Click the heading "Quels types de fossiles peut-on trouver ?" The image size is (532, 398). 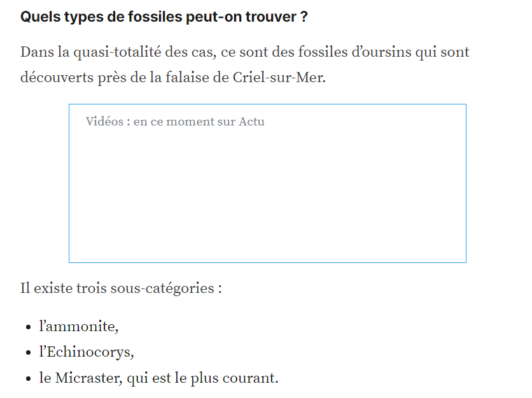pyautogui.click(x=164, y=17)
